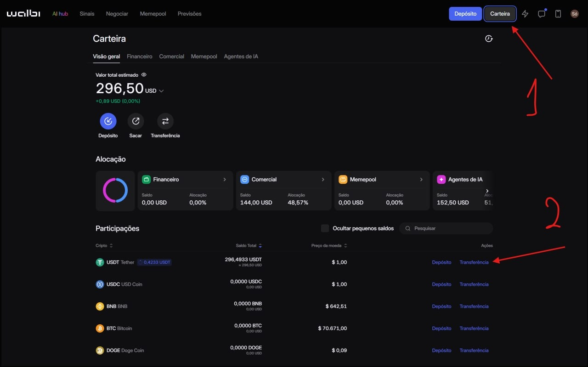Open the USD currency dropdown
Screen dimensions: 588x367
[161, 91]
